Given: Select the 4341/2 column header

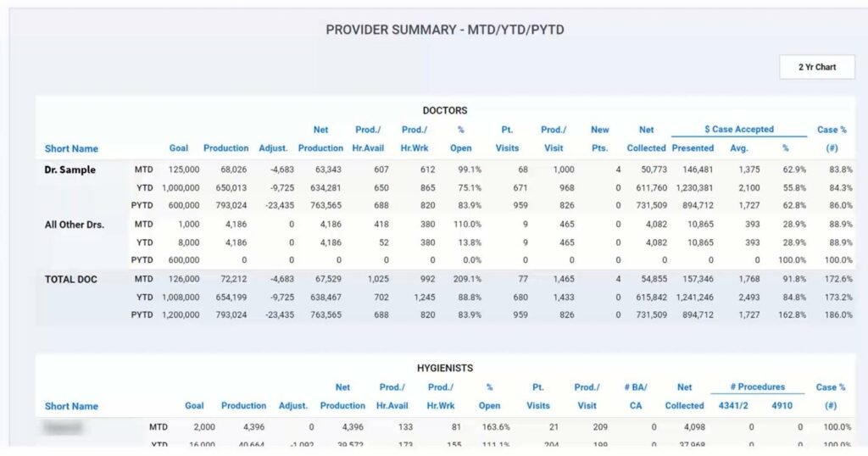Looking at the screenshot, I should pos(733,406).
